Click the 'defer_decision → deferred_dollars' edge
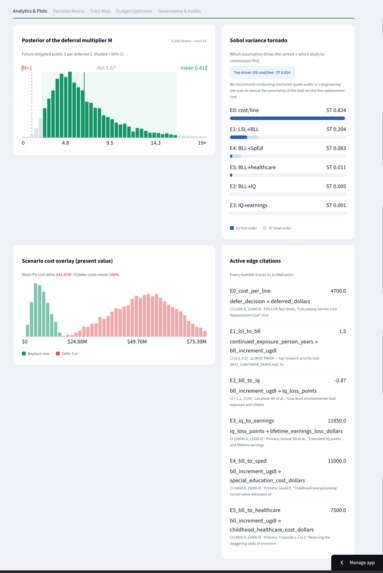 (x=270, y=301)
